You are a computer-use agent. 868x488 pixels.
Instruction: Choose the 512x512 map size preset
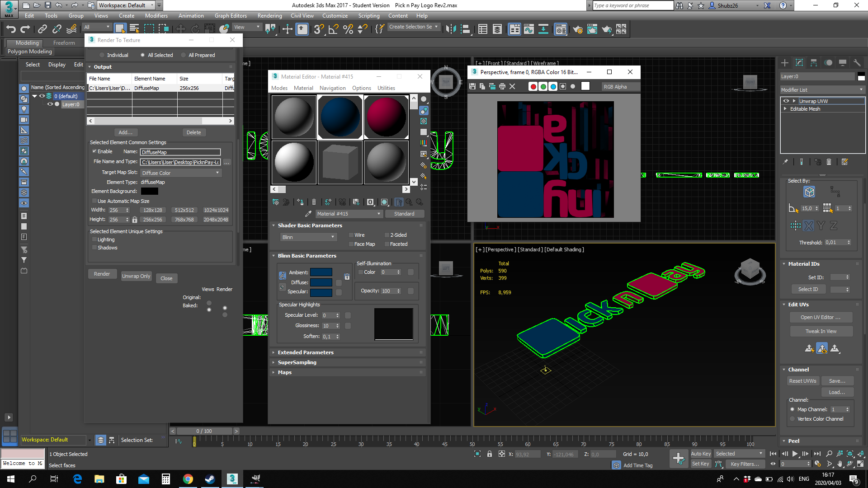(184, 210)
